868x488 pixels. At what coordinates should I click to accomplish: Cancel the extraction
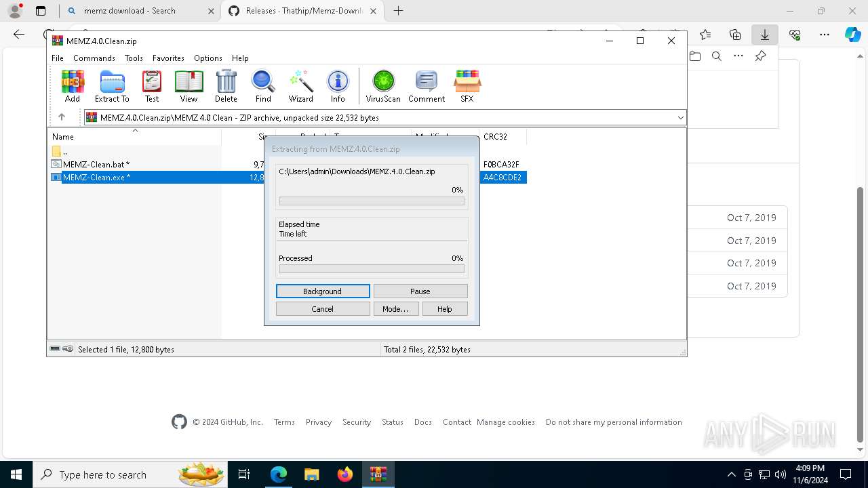(323, 309)
